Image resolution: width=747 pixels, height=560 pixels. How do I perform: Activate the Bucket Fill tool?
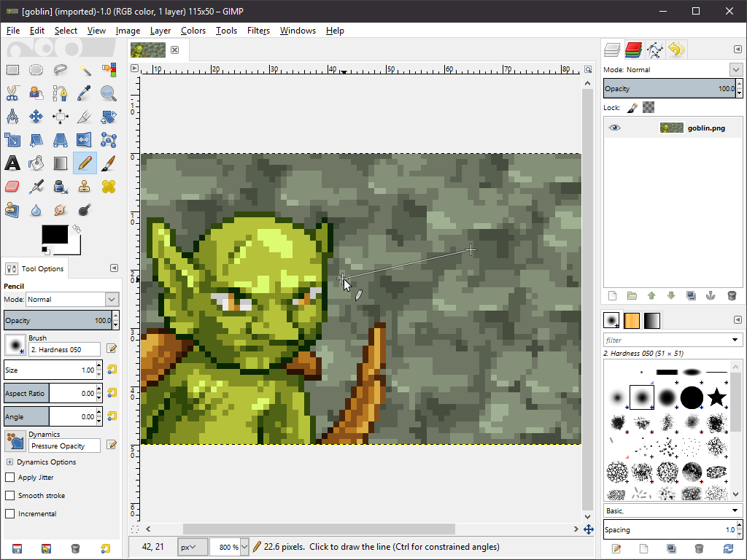click(36, 163)
